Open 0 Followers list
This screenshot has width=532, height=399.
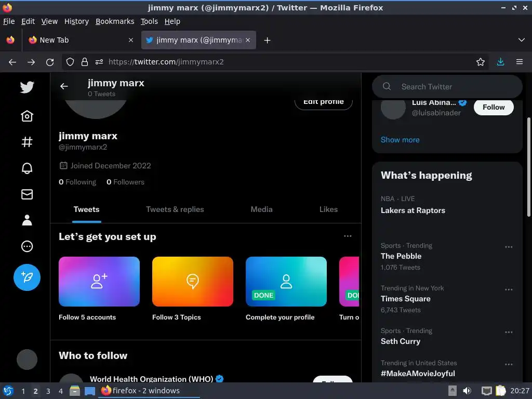[126, 182]
